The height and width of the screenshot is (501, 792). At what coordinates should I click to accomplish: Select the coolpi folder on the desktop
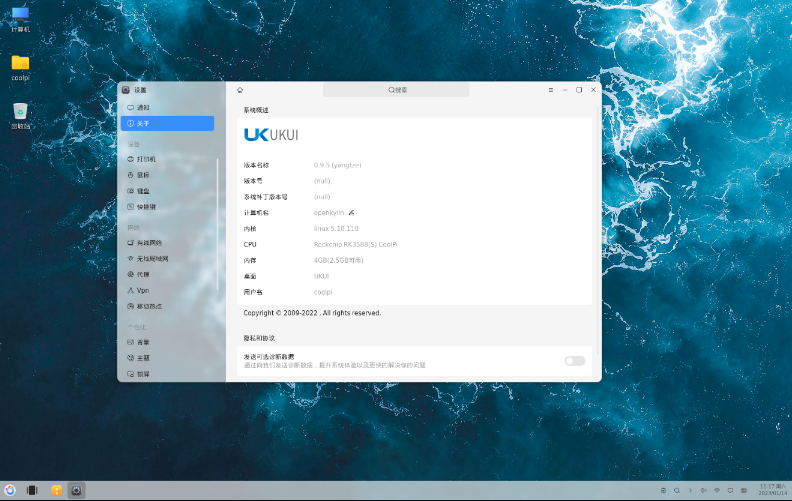(x=20, y=68)
